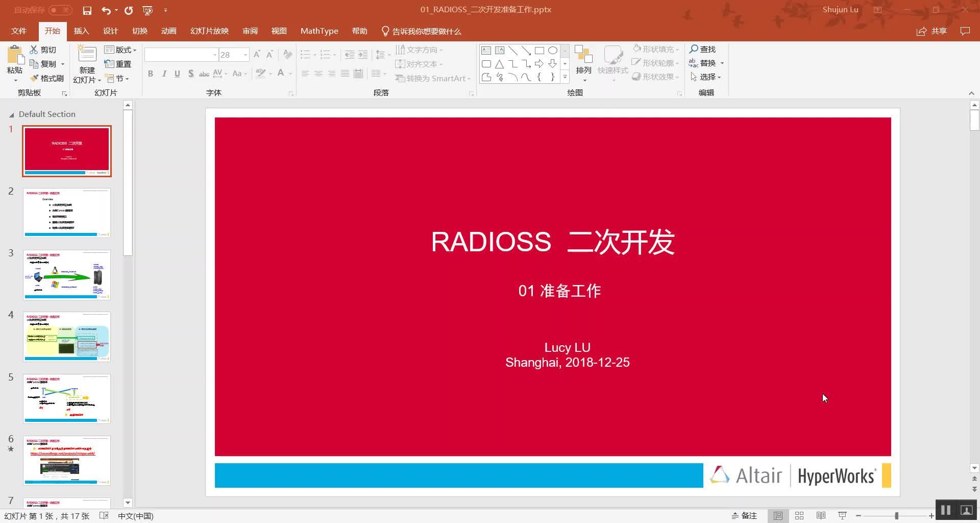This screenshot has height=523, width=980.
Task: Apply bold formatting to text
Action: (150, 74)
